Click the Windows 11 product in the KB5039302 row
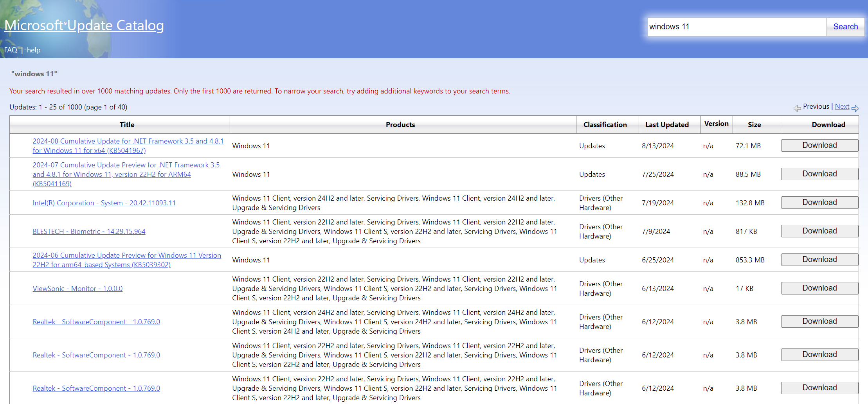The width and height of the screenshot is (868, 404). tap(251, 260)
